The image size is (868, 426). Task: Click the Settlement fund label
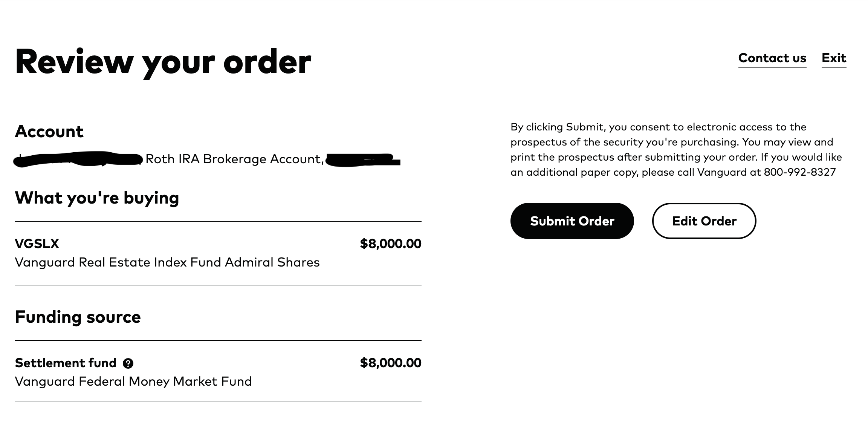coord(66,363)
